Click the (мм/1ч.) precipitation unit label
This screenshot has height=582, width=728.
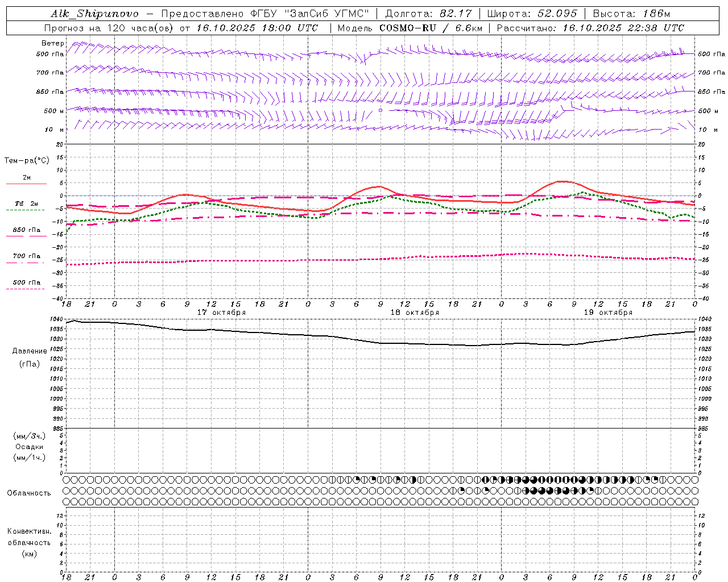click(x=30, y=458)
